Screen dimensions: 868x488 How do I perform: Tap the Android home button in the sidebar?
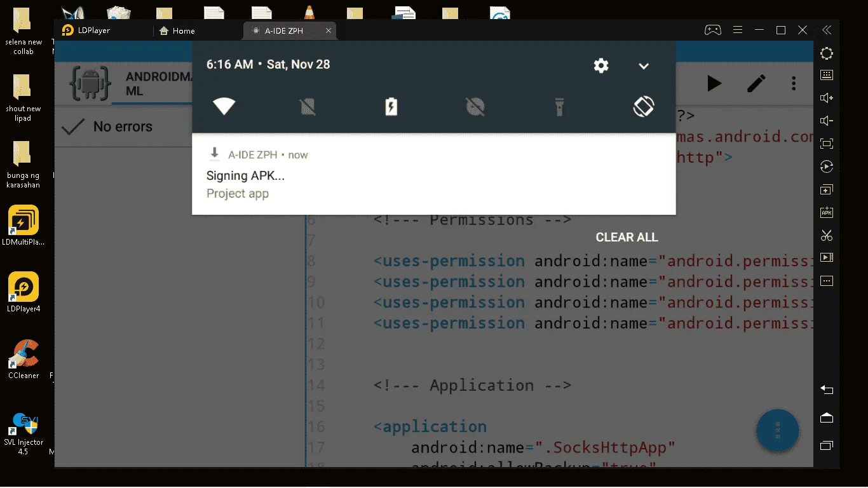click(827, 417)
